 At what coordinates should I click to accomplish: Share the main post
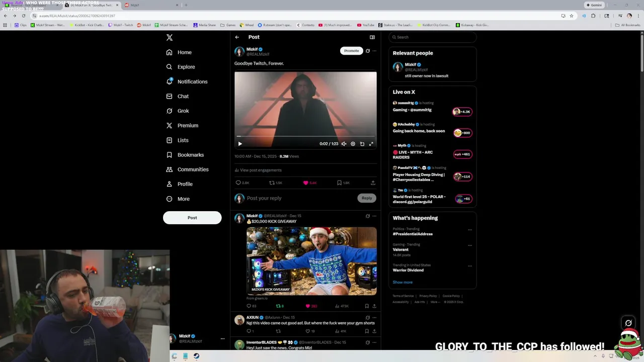point(373,183)
